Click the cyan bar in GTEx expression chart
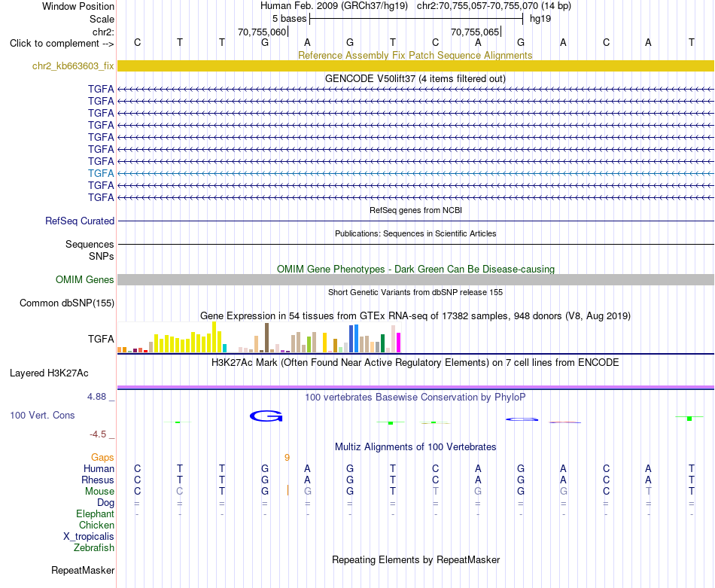 tap(224, 348)
